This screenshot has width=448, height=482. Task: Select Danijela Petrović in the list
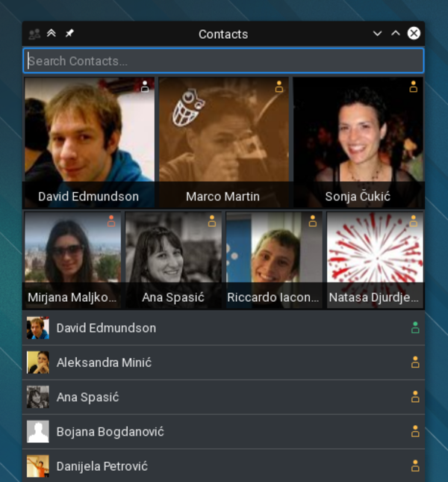pyautogui.click(x=223, y=466)
